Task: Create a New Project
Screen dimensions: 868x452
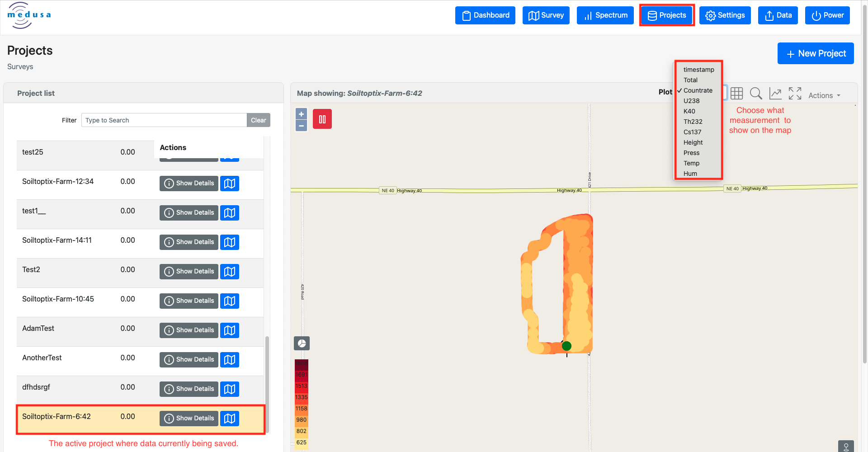Action: [815, 53]
